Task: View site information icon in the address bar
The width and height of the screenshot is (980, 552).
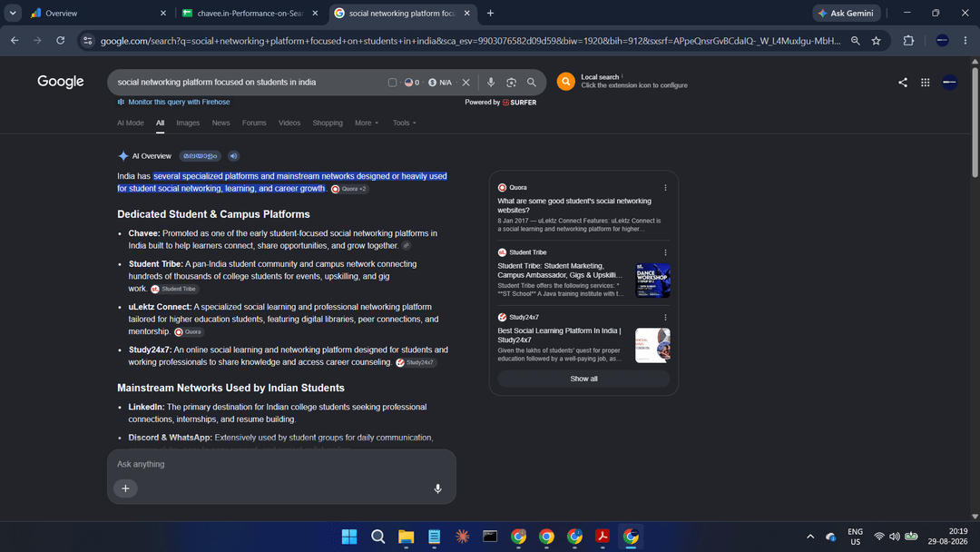Action: point(87,41)
